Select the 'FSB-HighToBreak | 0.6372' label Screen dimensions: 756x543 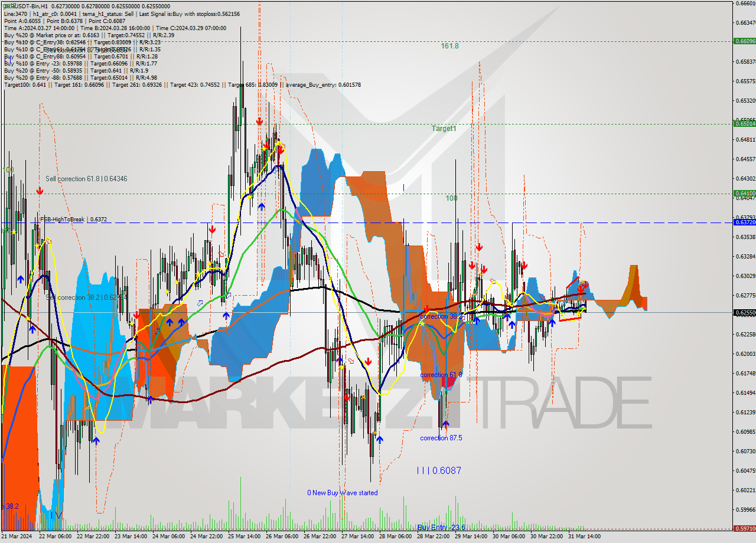73,219
